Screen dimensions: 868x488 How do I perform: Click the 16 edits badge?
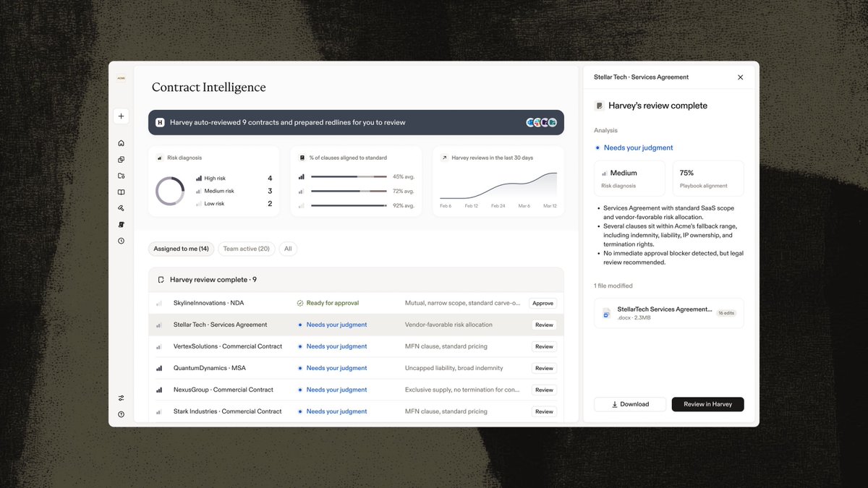pos(726,313)
